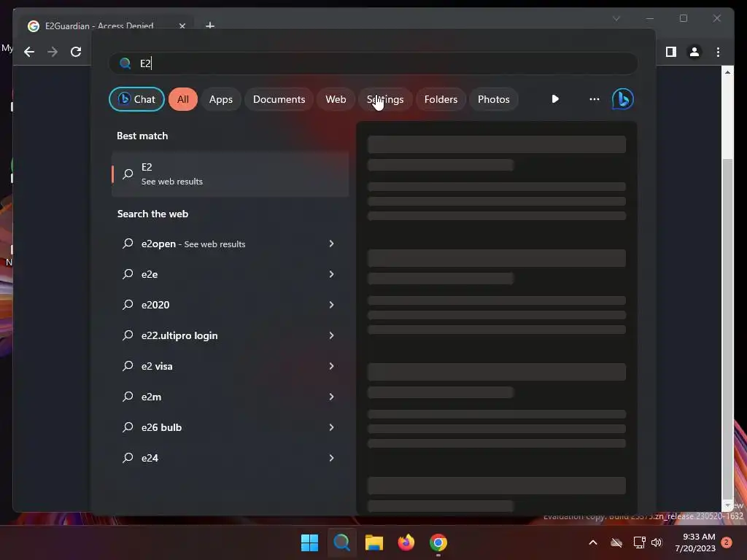Viewport: 747px width, 560px height.
Task: Expand the e2e suggestion chevron
Action: (332, 274)
